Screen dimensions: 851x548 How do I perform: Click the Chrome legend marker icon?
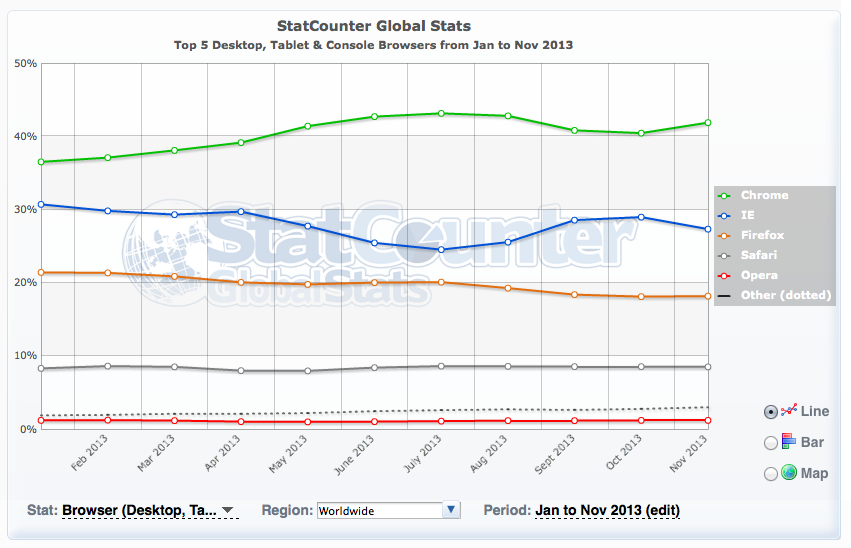[x=724, y=195]
